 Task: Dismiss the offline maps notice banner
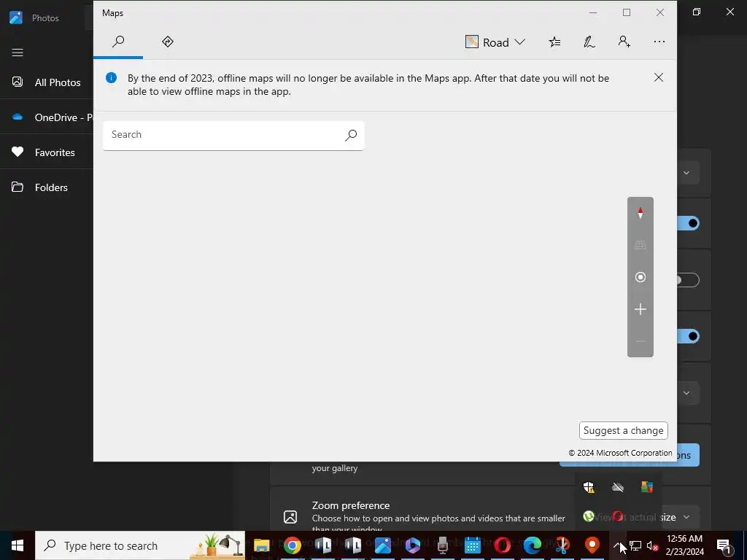pyautogui.click(x=659, y=77)
